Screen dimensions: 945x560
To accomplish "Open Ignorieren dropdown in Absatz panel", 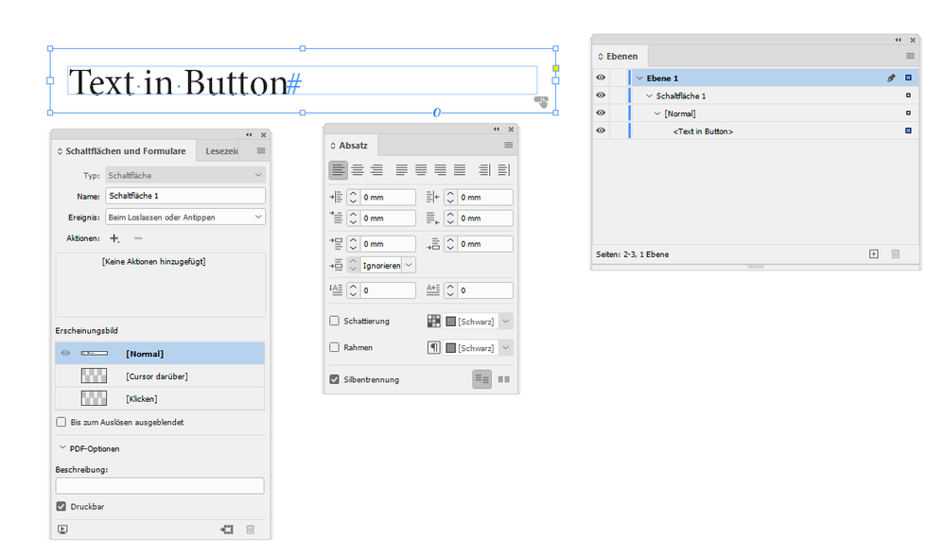I will point(410,265).
